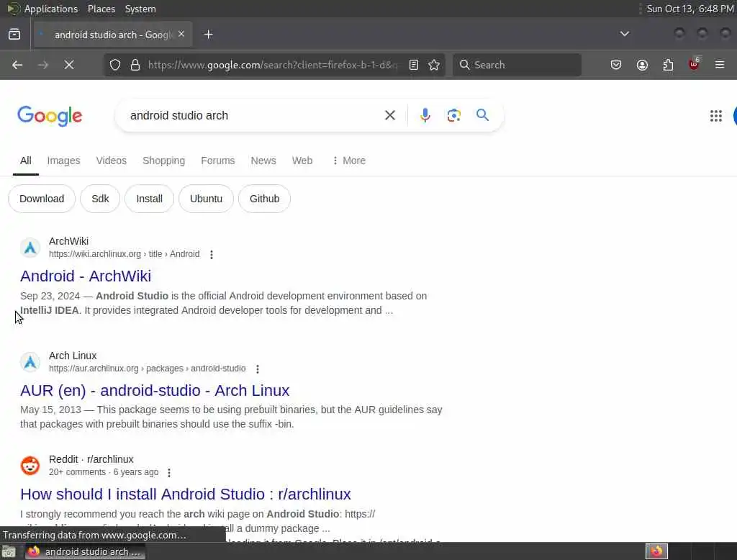Open the System menu
The width and height of the screenshot is (737, 560).
tap(140, 9)
